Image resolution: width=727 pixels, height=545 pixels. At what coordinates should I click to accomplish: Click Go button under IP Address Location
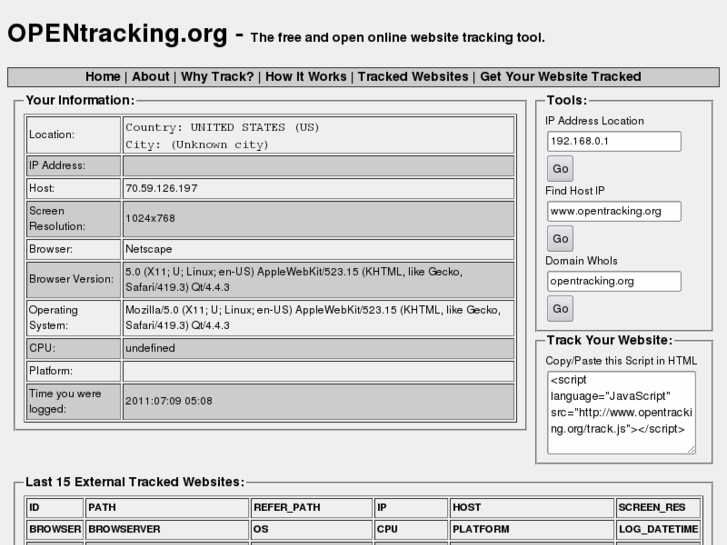point(560,168)
